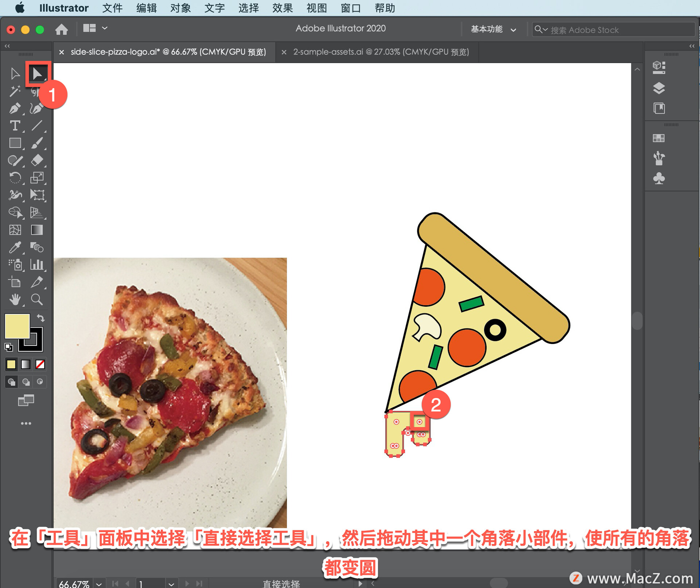Image resolution: width=700 pixels, height=588 pixels.
Task: Open Edit Toolbar three dots
Action: (x=26, y=423)
